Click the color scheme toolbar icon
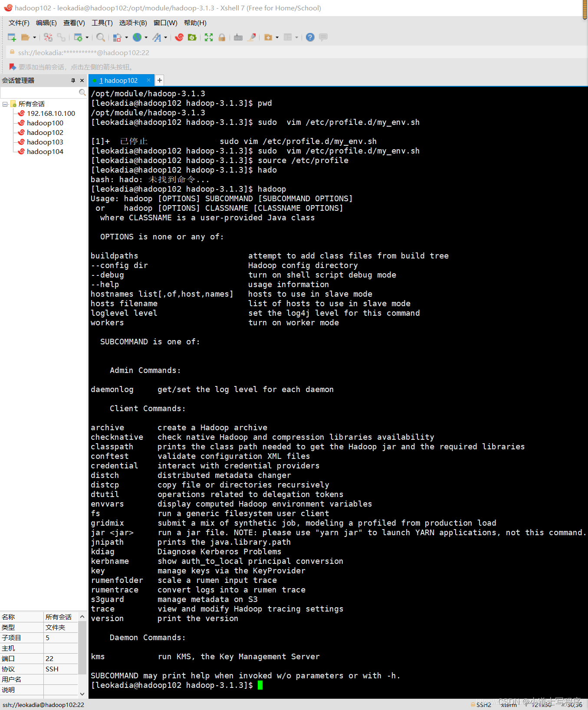The image size is (588, 710). (x=117, y=37)
